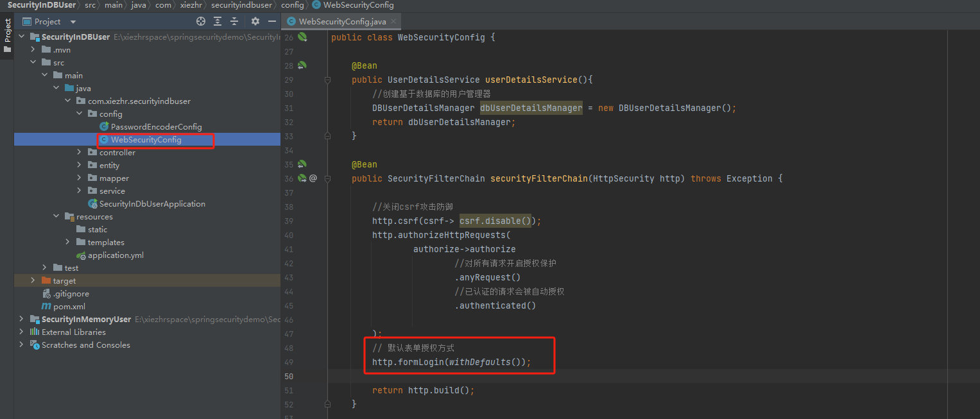980x419 pixels.
Task: Click the Expand All icon in Project toolbar
Action: [x=217, y=21]
